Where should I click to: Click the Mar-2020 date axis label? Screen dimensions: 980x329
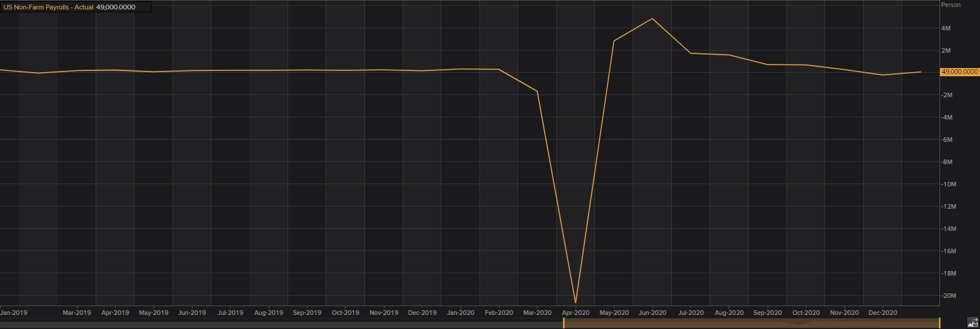pyautogui.click(x=538, y=313)
